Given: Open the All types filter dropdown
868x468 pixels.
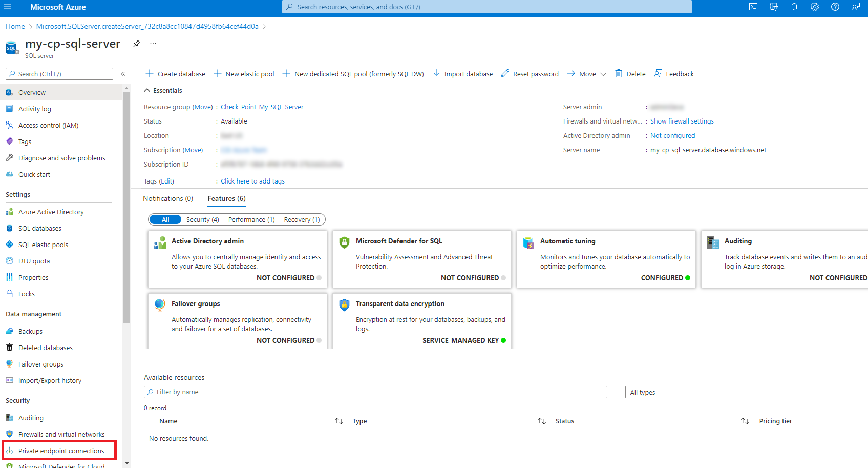Looking at the screenshot, I should pos(746,392).
